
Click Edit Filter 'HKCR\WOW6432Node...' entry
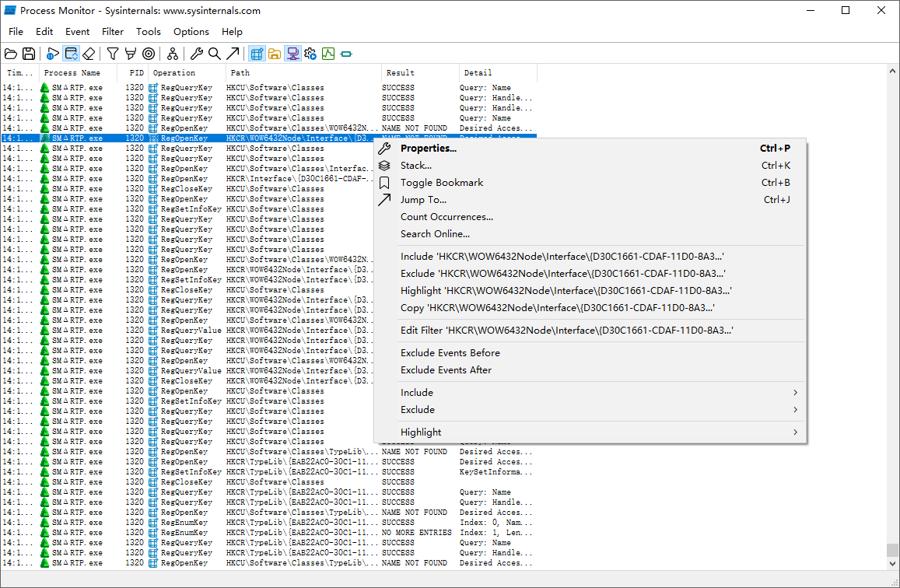point(590,331)
